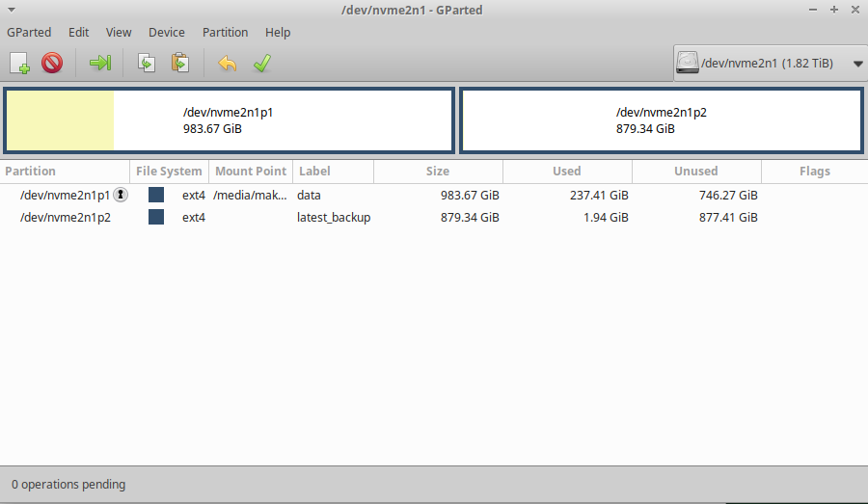Image resolution: width=868 pixels, height=504 pixels.
Task: Select the /dev/nvme2n1p2 graphical partition block
Action: coord(662,120)
